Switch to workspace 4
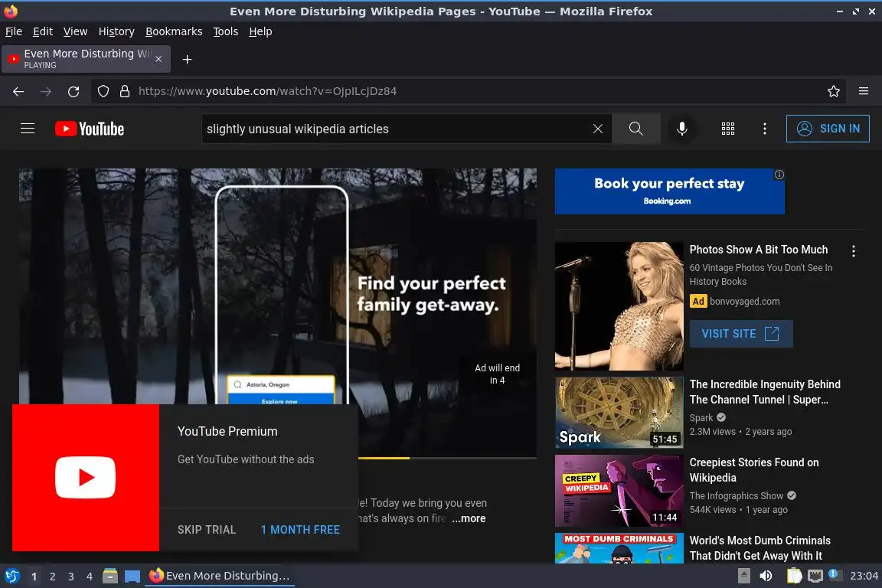This screenshot has width=882, height=588. (89, 577)
